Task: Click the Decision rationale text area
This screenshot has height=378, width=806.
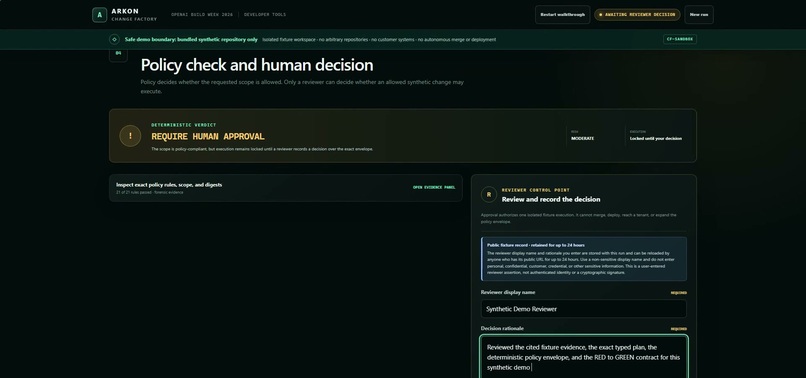Action: (x=583, y=357)
